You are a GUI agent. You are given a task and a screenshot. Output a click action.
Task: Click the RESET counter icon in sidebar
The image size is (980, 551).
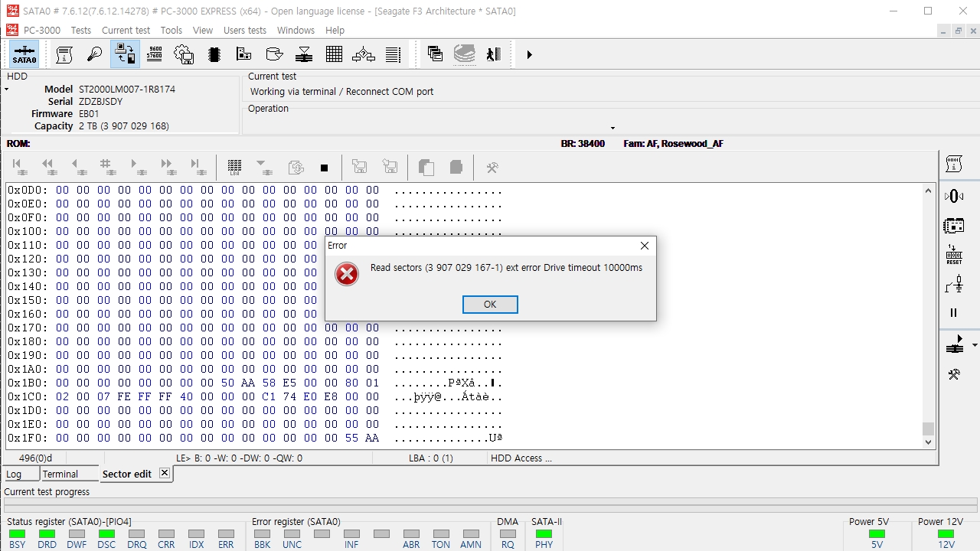point(954,255)
